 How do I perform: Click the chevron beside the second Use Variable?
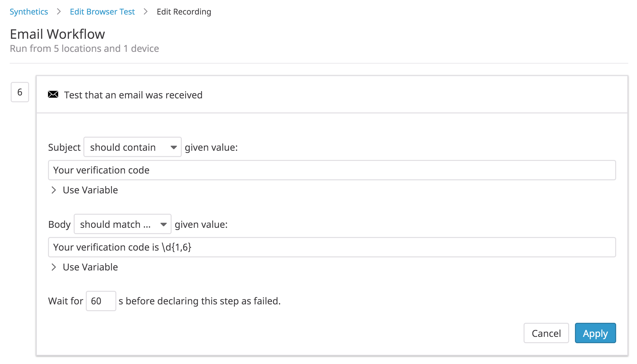tap(54, 267)
